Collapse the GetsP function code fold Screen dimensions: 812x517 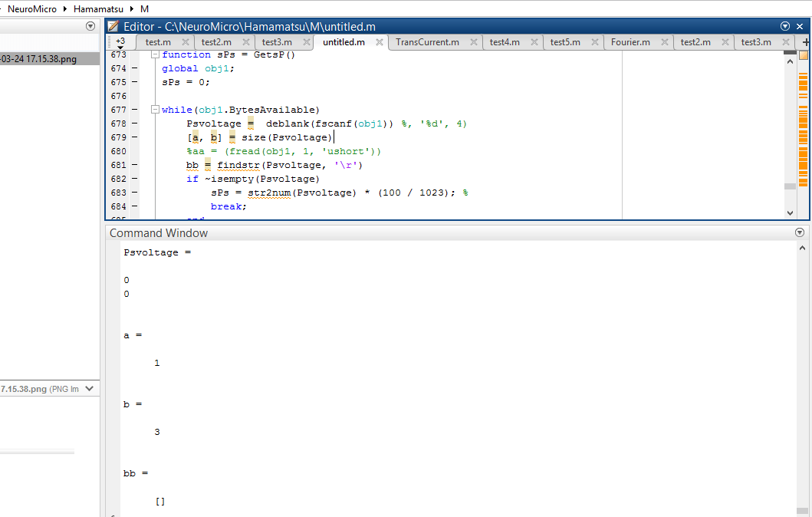click(155, 54)
